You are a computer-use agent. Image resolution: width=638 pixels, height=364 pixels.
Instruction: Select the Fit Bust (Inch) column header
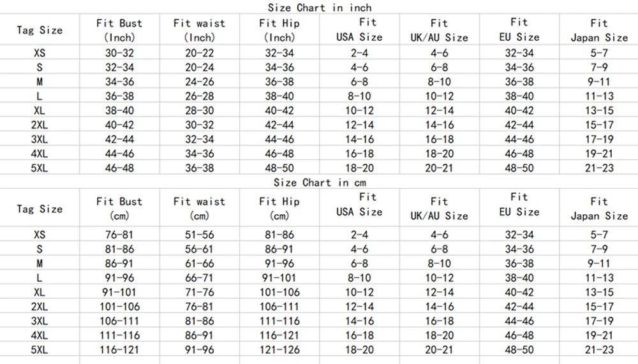coord(119,30)
